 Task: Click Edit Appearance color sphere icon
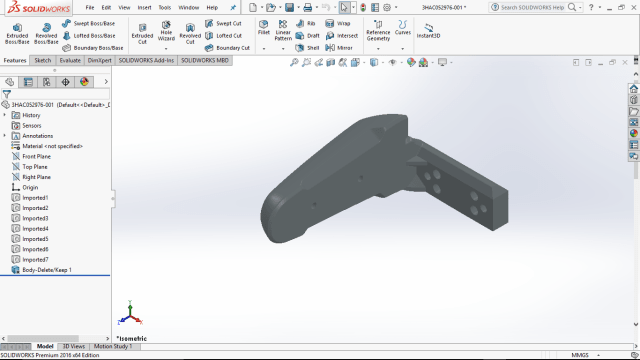(411, 62)
